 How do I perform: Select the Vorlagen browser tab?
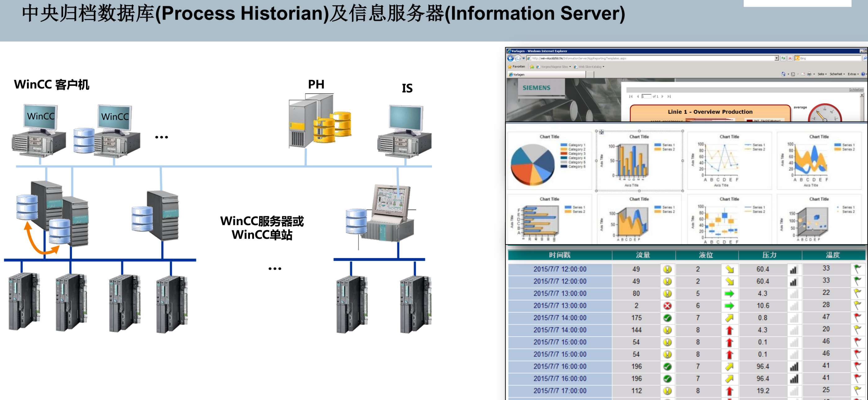click(x=519, y=74)
